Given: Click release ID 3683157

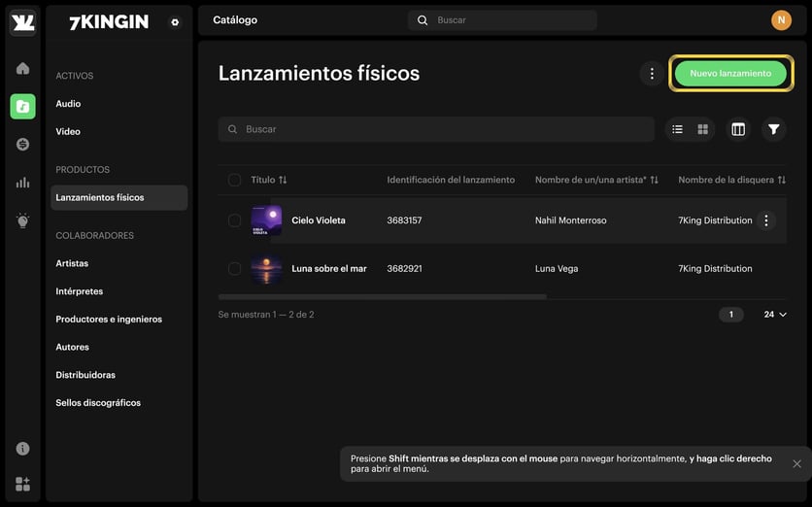Looking at the screenshot, I should (x=404, y=220).
